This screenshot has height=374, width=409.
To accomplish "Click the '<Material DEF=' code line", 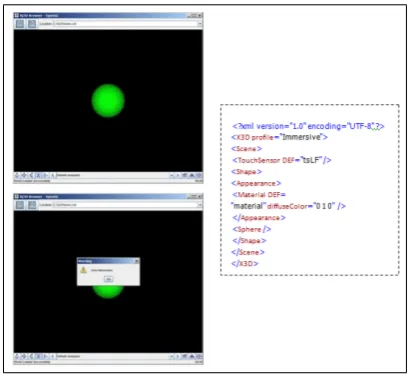I will tap(259, 195).
